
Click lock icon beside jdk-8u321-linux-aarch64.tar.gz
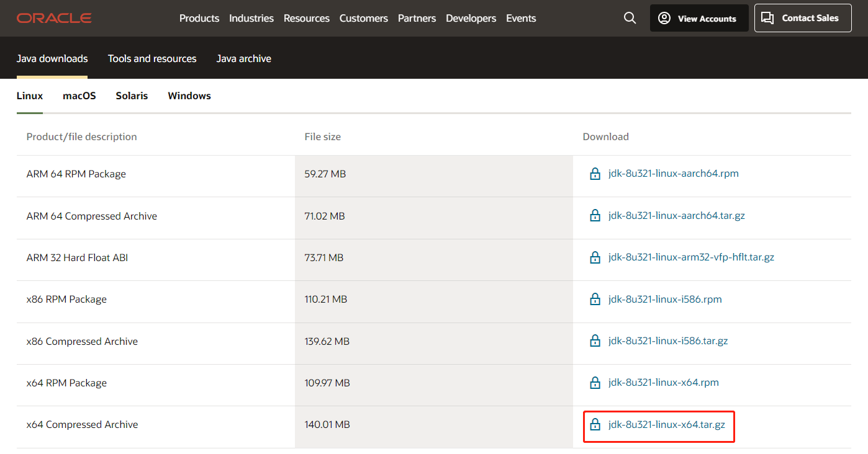[595, 216]
